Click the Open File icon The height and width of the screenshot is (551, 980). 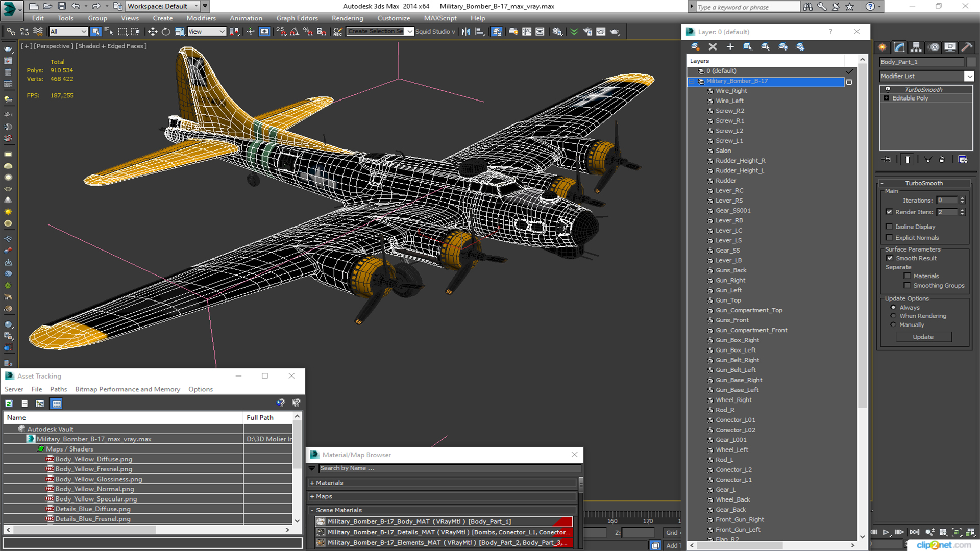coord(47,6)
